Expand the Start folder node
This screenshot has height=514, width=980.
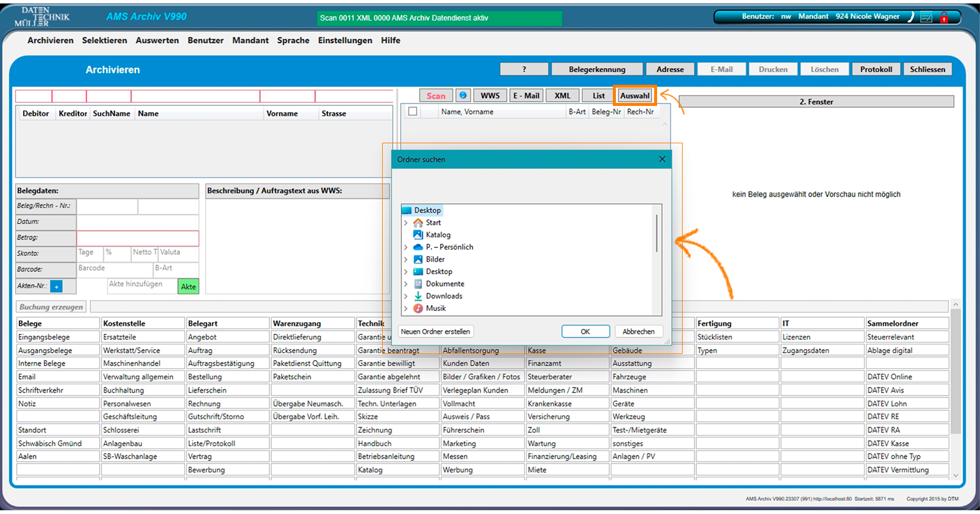tap(406, 222)
